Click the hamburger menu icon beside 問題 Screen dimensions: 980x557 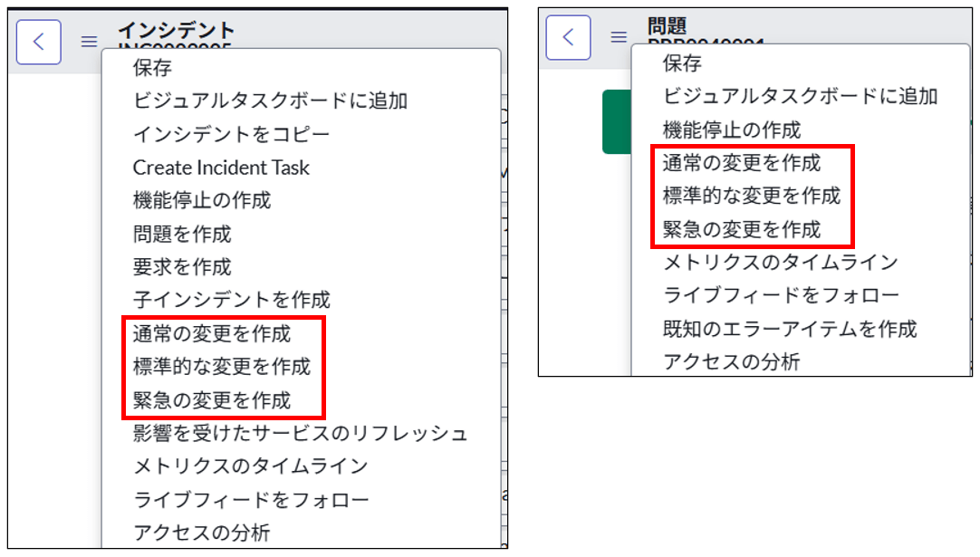tap(618, 37)
